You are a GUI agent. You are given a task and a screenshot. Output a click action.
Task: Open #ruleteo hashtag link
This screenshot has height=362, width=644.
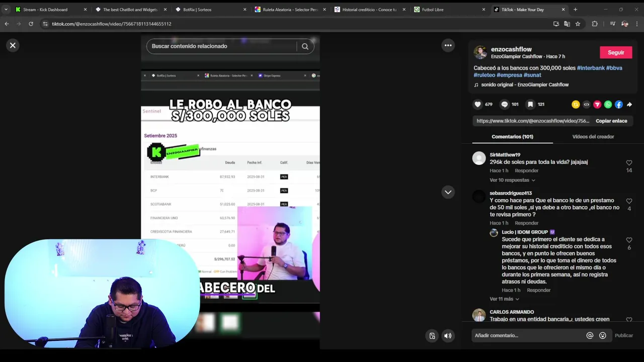pyautogui.click(x=484, y=75)
